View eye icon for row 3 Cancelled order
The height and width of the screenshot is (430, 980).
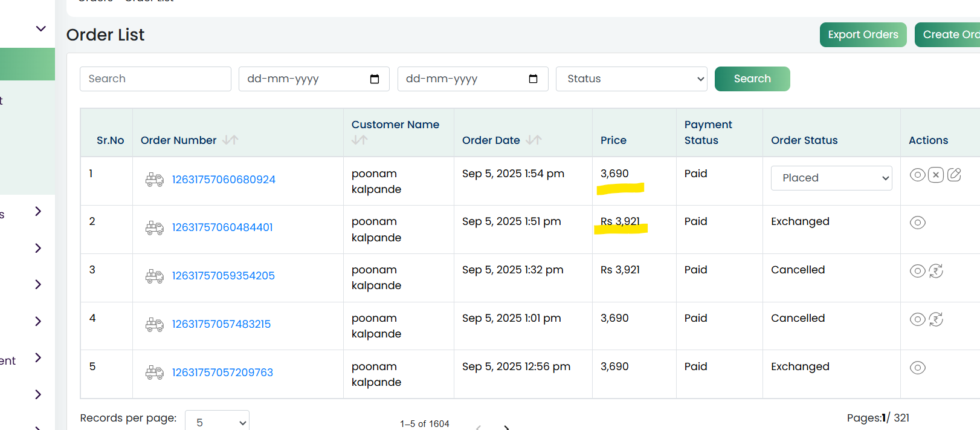click(918, 271)
